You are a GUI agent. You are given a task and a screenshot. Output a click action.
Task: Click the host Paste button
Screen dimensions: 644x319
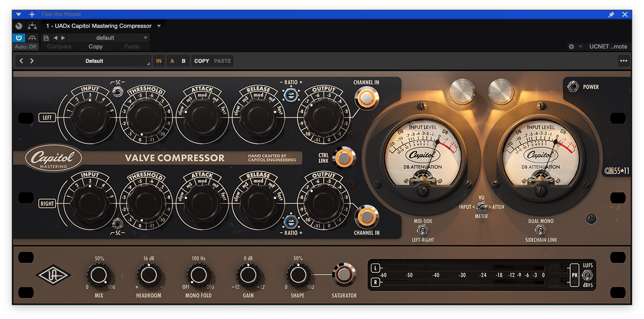click(x=132, y=46)
